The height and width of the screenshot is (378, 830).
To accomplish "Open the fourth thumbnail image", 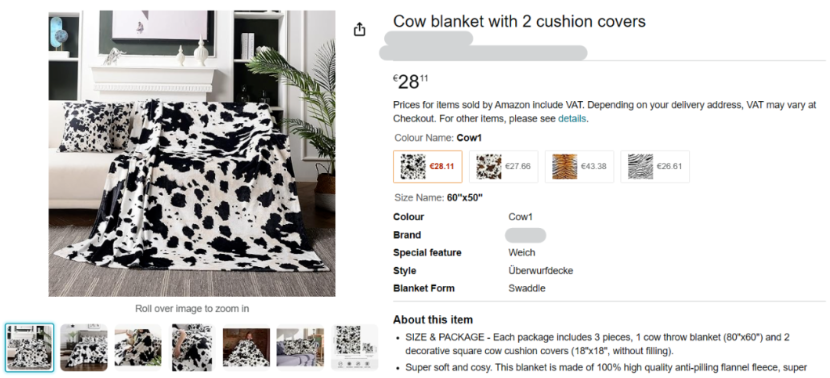I will 192,347.
